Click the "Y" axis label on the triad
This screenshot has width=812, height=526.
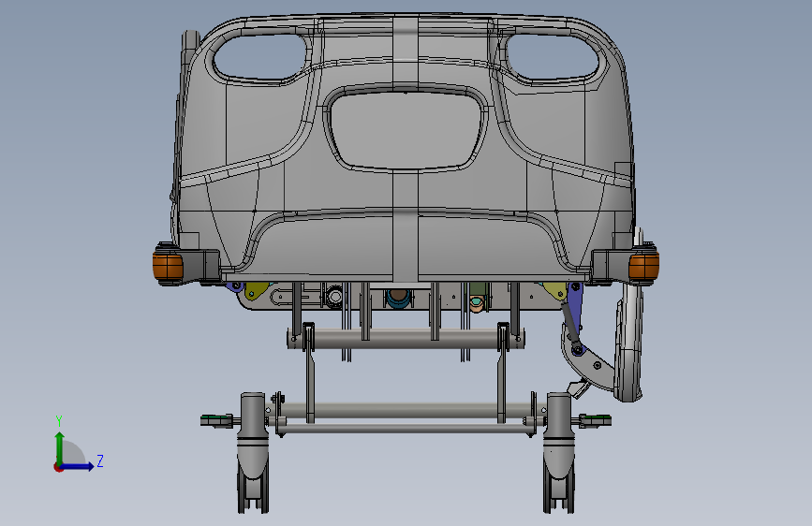(x=59, y=421)
